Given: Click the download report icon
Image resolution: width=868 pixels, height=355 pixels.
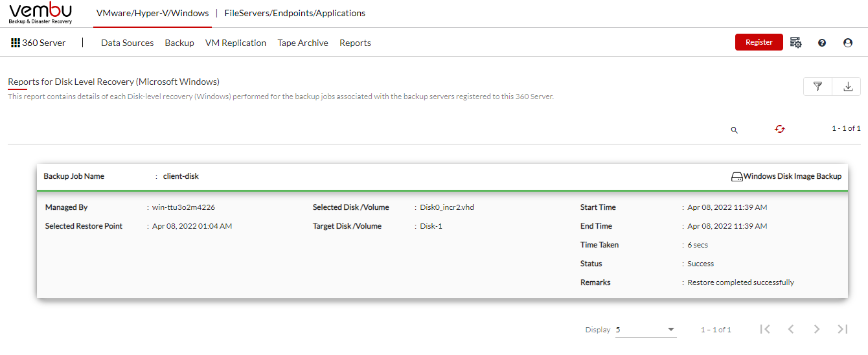Looking at the screenshot, I should click(x=847, y=86).
